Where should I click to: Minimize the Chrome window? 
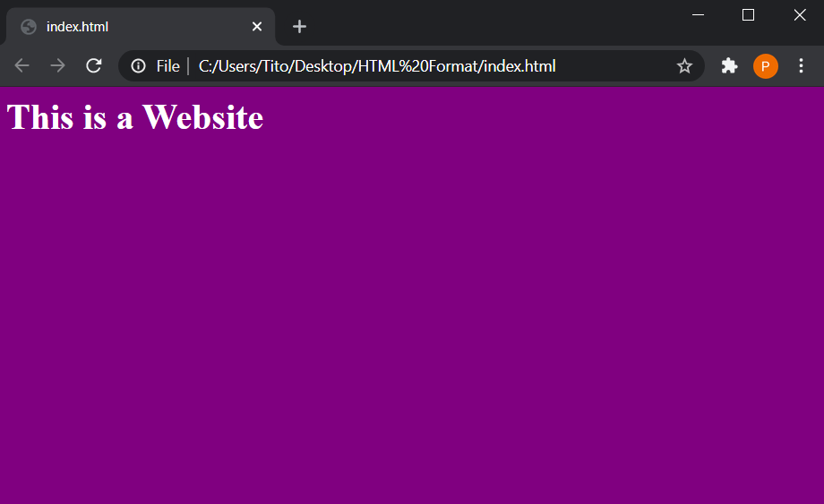(x=698, y=14)
